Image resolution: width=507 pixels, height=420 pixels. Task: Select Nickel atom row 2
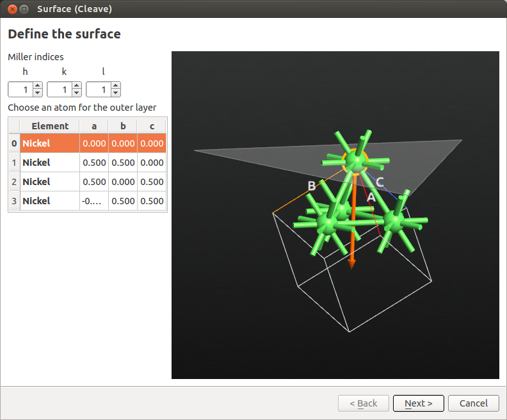click(93, 182)
